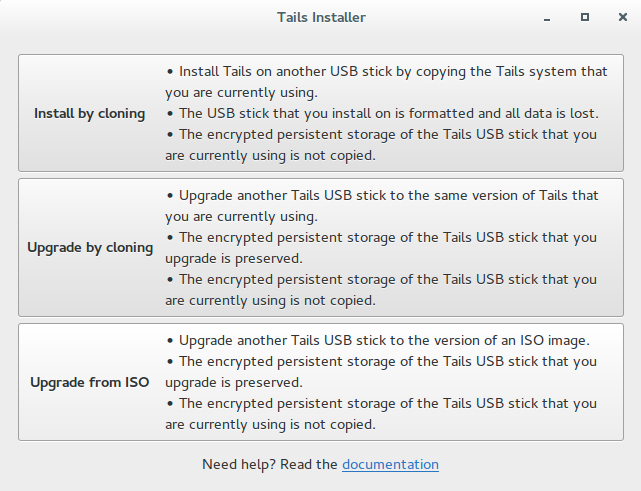
Task: Click "Install Tails on another USB stick" description
Action: [392, 71]
